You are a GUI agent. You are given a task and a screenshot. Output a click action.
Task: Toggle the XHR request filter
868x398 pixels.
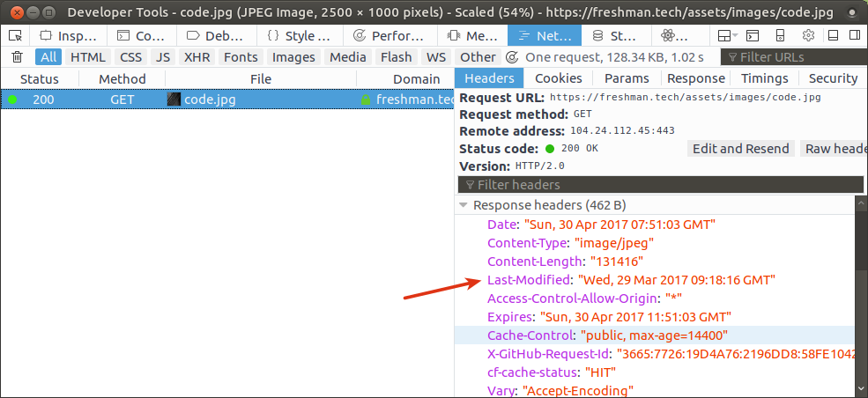point(196,57)
